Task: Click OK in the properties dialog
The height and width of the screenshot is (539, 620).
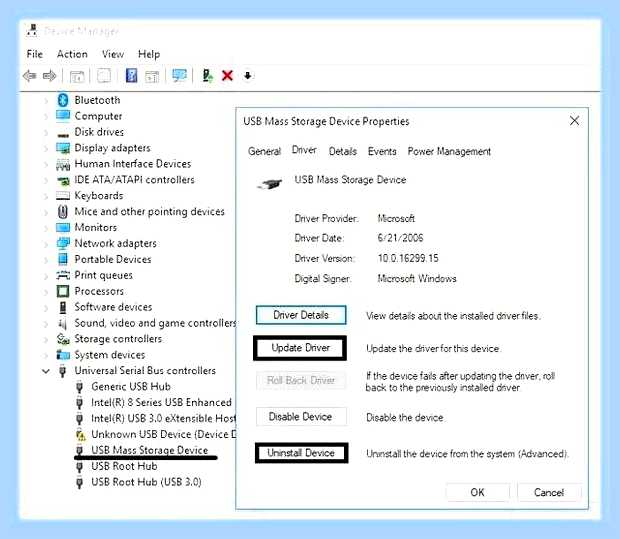Action: (x=478, y=492)
